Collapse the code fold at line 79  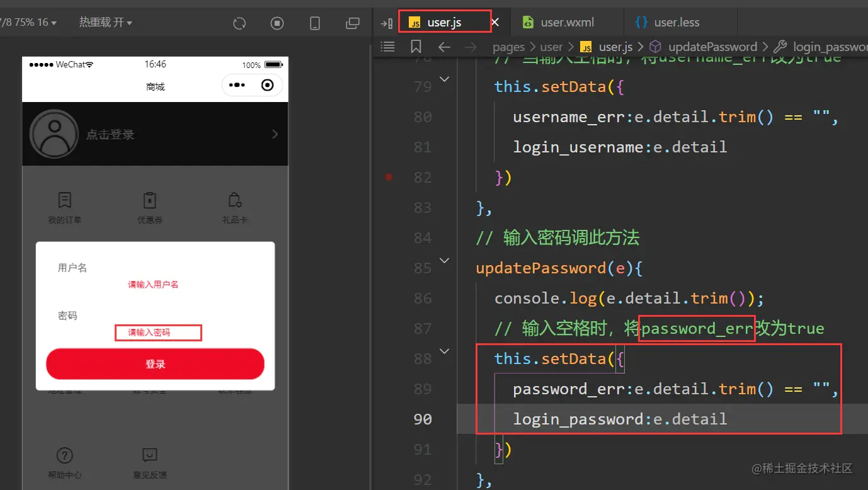(x=444, y=79)
